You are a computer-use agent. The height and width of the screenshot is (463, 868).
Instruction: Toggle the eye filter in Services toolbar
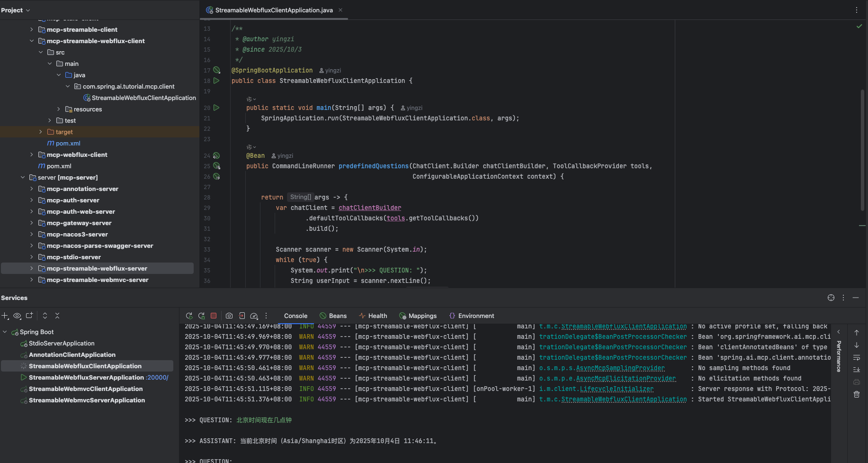click(17, 315)
